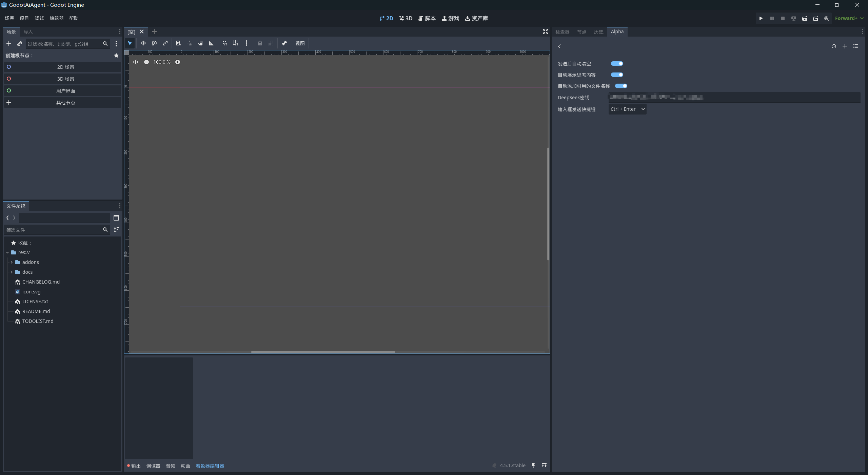Expand the addons folder

click(12, 262)
